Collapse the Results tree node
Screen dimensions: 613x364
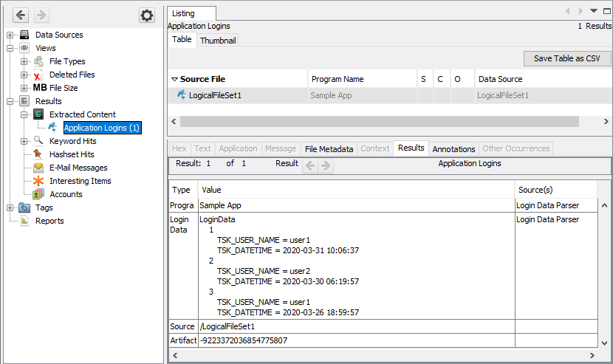pyautogui.click(x=10, y=101)
